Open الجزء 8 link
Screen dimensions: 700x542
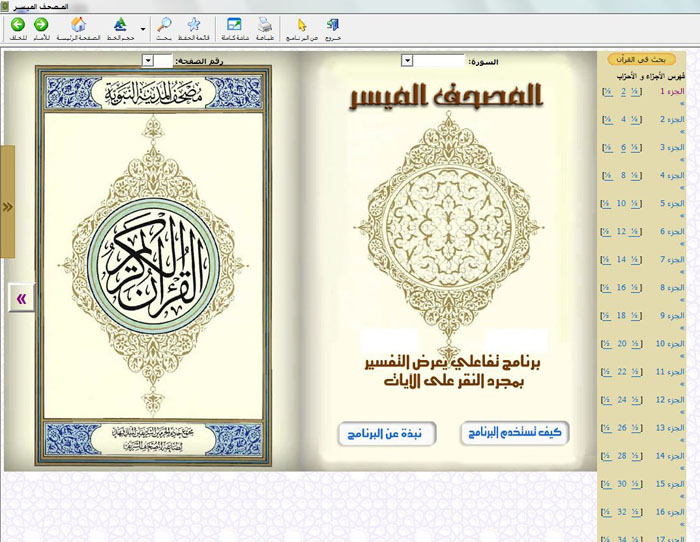pos(673,288)
